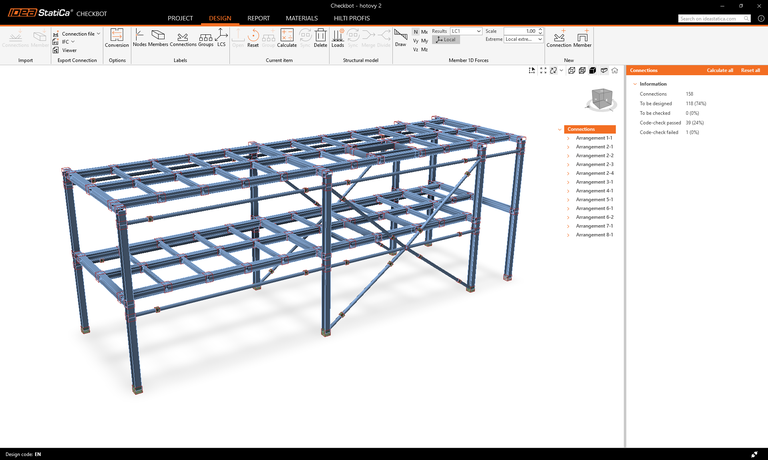Image resolution: width=768 pixels, height=460 pixels.
Task: Click the home view icon above viewport
Action: [615, 71]
